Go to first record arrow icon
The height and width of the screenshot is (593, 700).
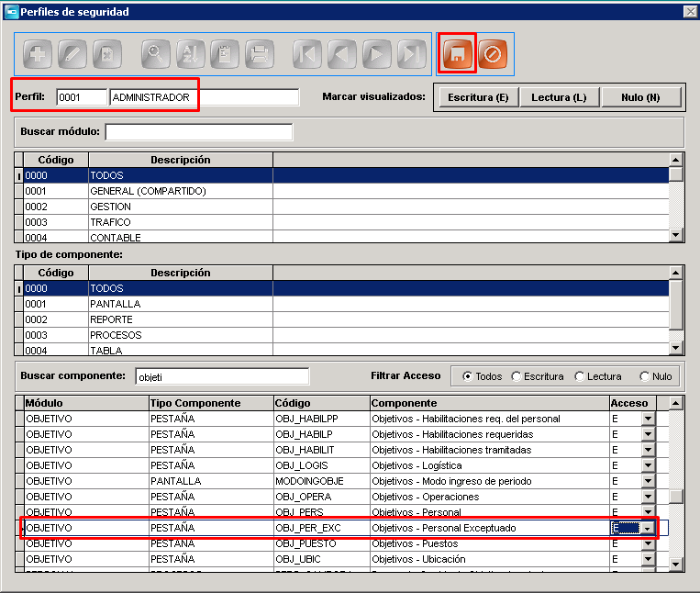click(307, 54)
